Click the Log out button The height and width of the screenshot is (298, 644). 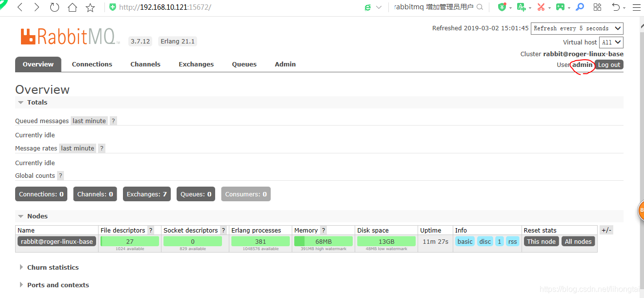click(609, 64)
